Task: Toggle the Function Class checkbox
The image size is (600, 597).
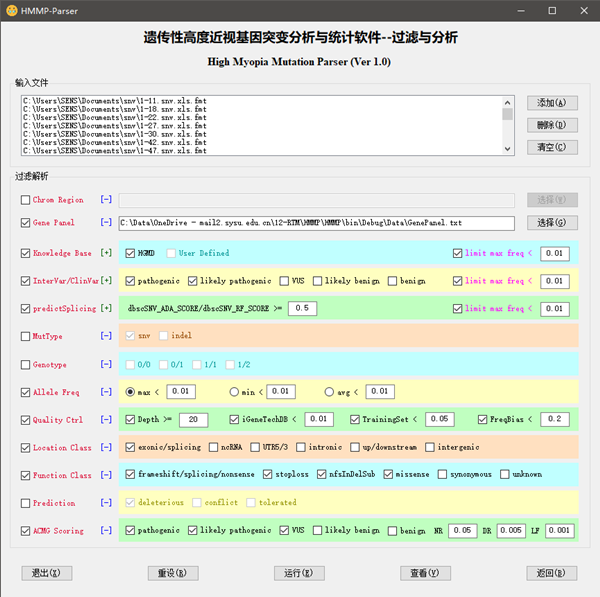Action: [25, 475]
